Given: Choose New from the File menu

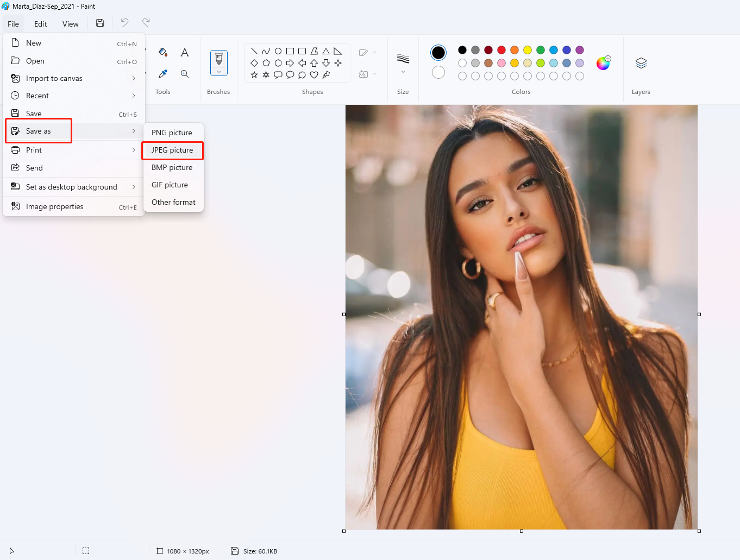Looking at the screenshot, I should (74, 43).
